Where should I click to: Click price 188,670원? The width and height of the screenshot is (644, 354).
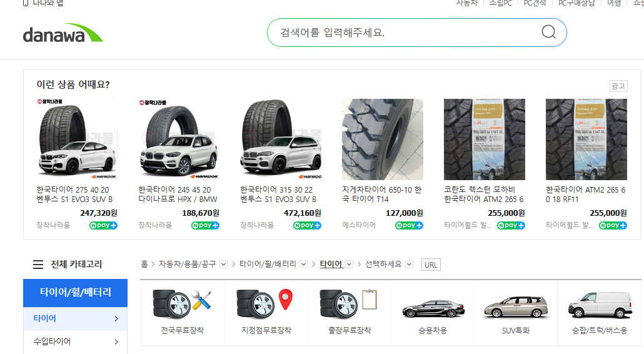coord(201,213)
